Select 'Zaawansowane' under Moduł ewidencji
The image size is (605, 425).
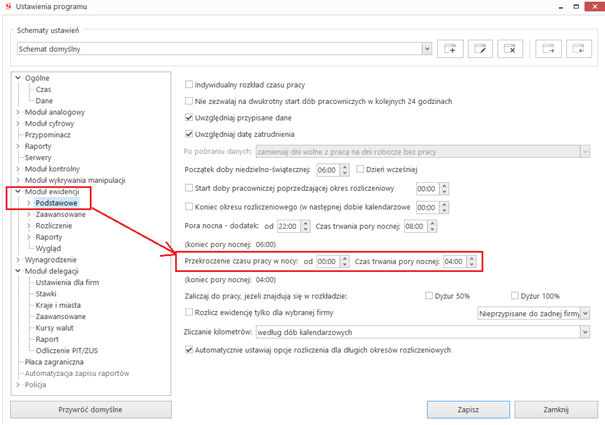tap(61, 214)
